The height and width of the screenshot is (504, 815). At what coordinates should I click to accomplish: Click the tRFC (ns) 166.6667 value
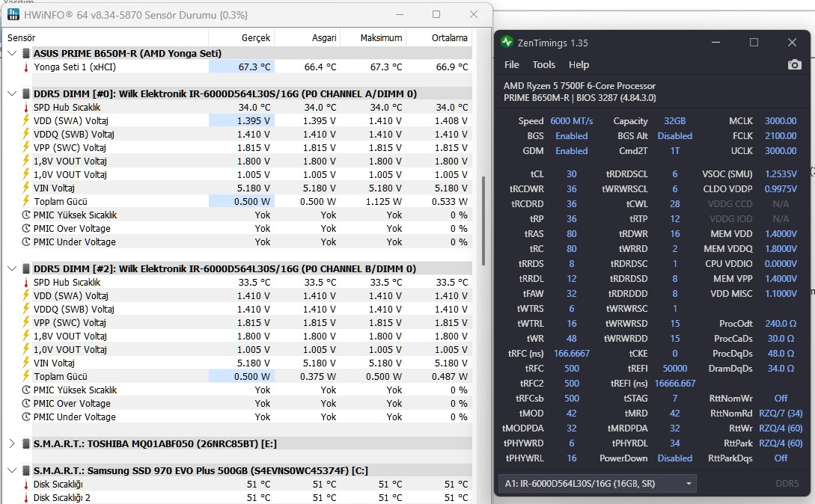[x=572, y=353]
